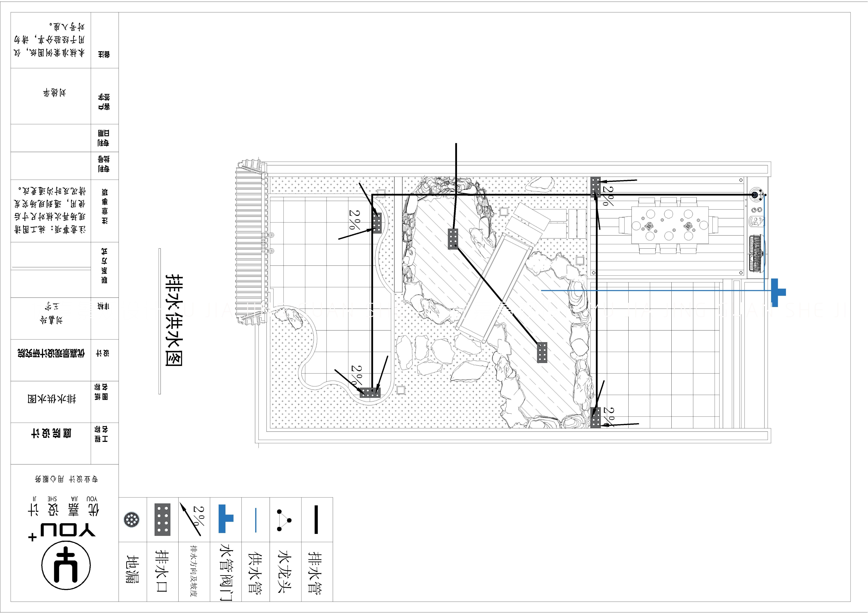Image resolution: width=868 pixels, height=614 pixels.
Task: Click the 排水方向及坡度 legend label text
Action: pyautogui.click(x=194, y=572)
